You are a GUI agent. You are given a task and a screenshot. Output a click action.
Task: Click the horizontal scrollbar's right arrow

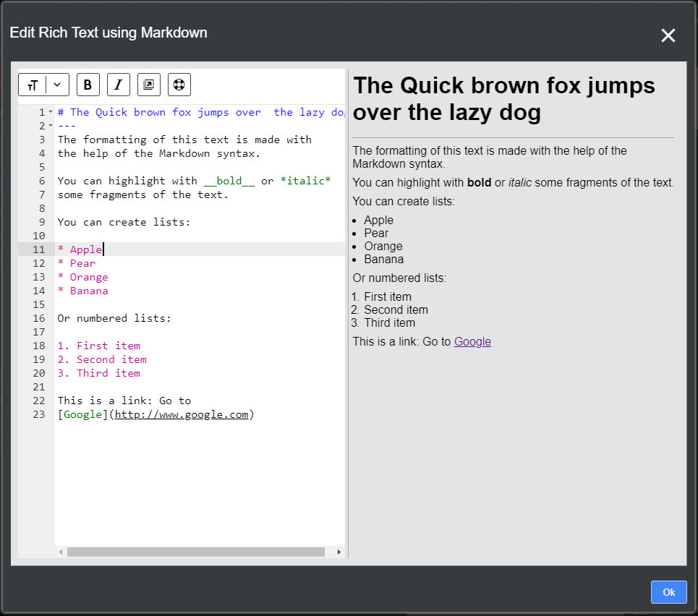(x=339, y=552)
